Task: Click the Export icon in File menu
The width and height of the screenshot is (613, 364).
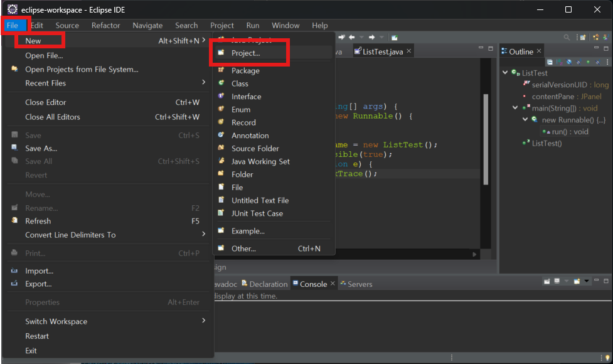Action: point(14,284)
